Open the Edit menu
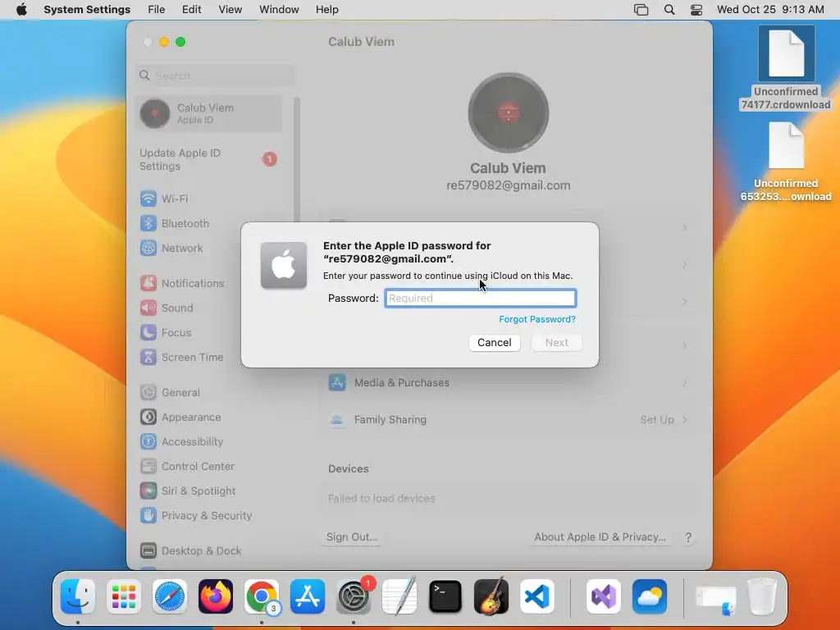The image size is (840, 630). pyautogui.click(x=191, y=10)
